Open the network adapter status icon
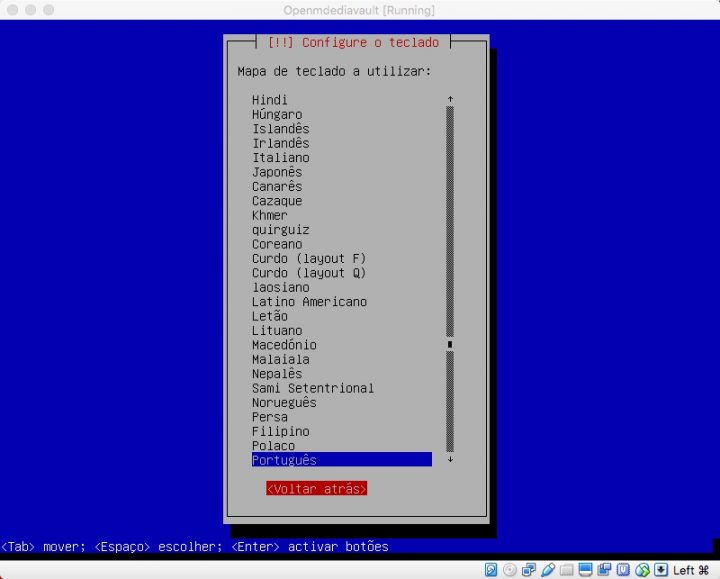 tap(529, 570)
